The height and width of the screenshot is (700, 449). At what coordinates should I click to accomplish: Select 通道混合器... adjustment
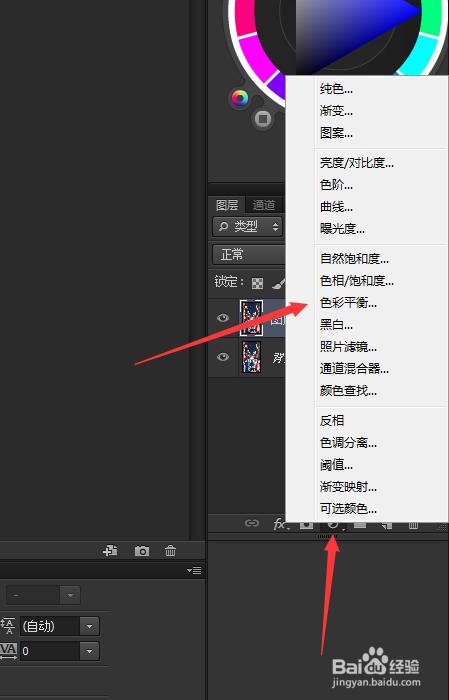pos(354,368)
